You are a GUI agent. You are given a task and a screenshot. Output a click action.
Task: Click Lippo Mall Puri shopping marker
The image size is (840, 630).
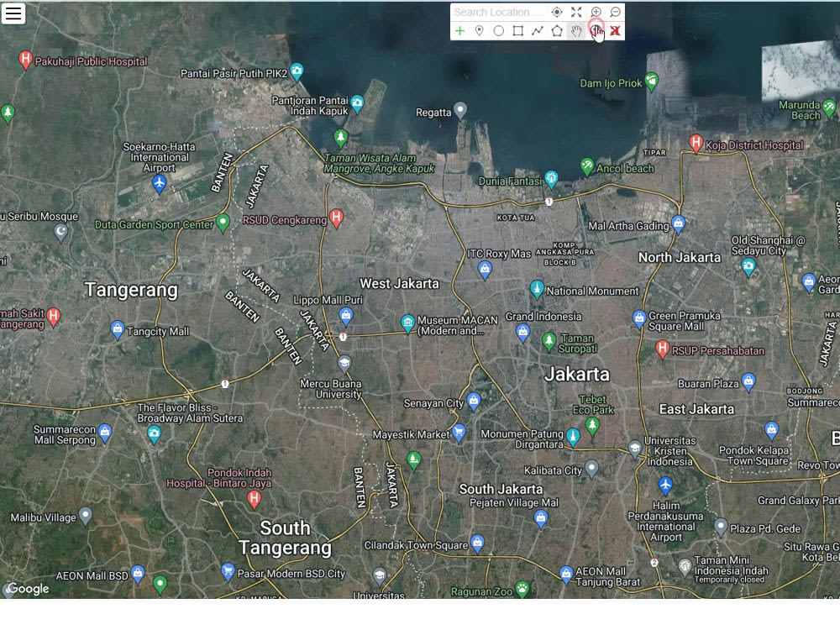coord(346,316)
